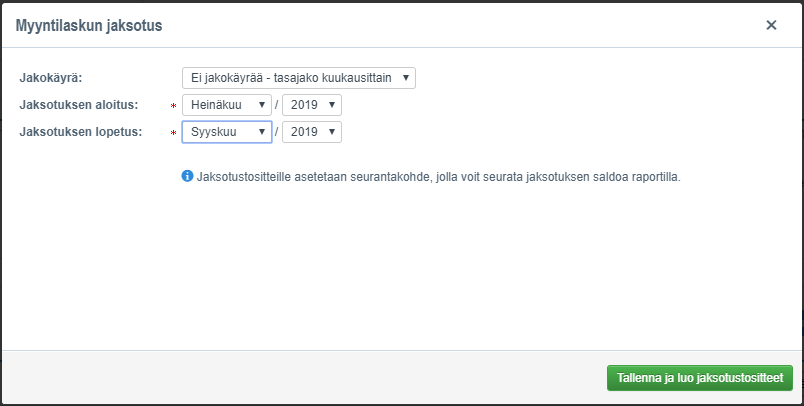Open the start year dropdown for Jaksotuksen aloitus

[x=312, y=105]
